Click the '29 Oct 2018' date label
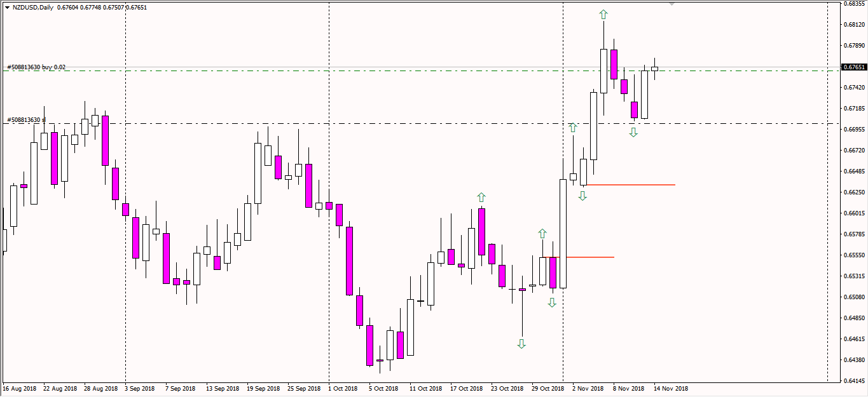868x397 pixels. [x=548, y=388]
